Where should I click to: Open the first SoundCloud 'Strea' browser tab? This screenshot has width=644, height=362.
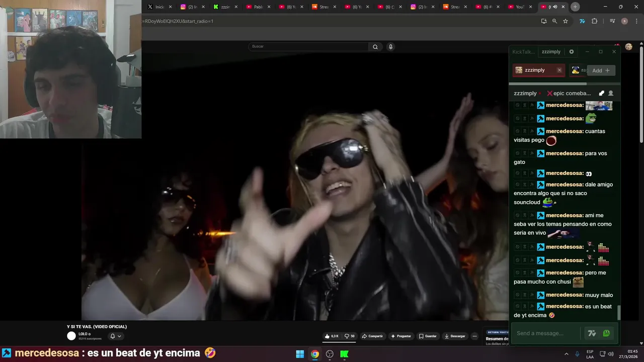[324, 7]
